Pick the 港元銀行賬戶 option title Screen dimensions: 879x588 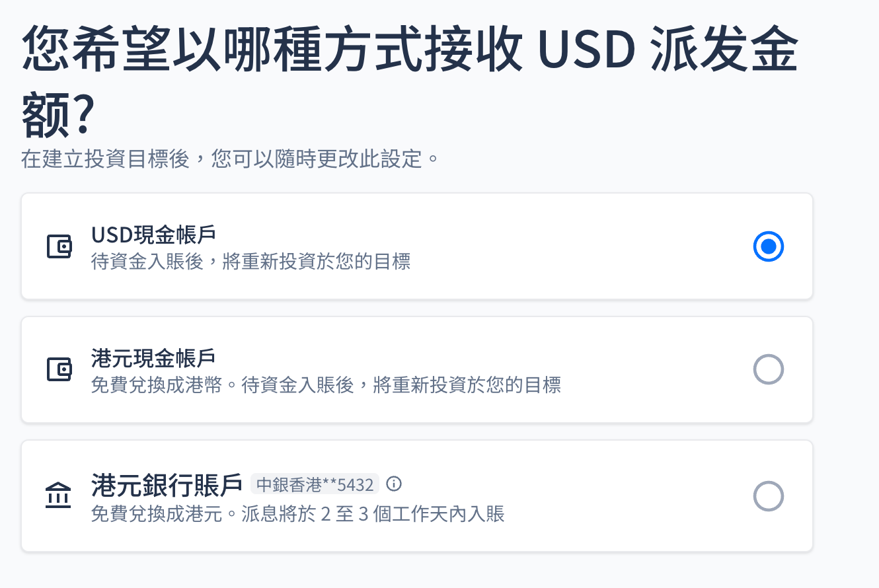(167, 485)
